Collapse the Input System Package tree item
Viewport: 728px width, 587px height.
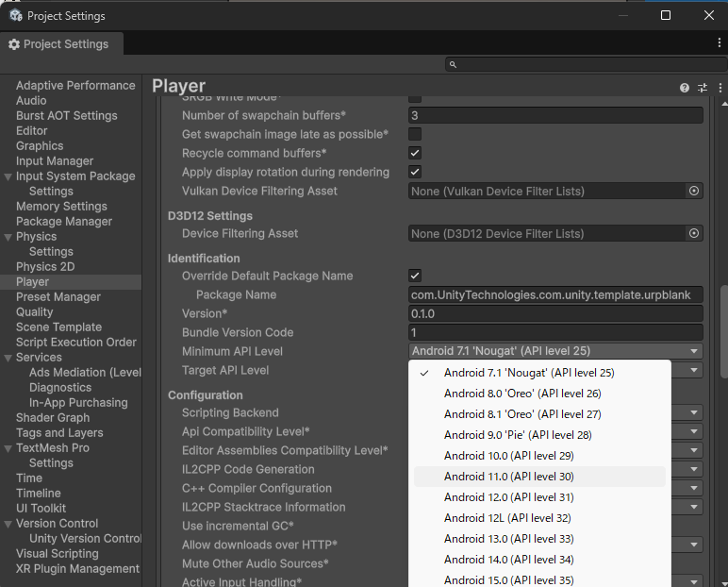(8, 176)
